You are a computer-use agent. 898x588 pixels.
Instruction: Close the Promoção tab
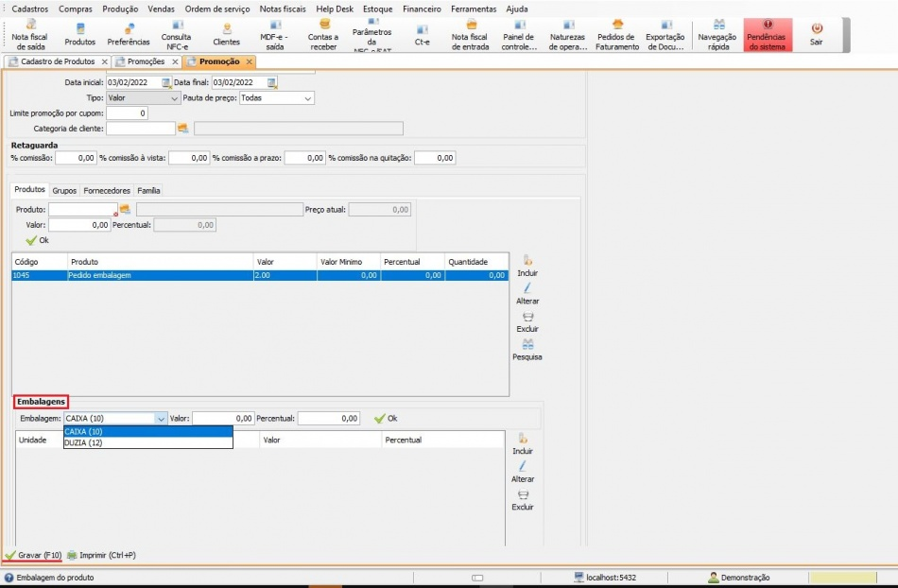click(249, 61)
